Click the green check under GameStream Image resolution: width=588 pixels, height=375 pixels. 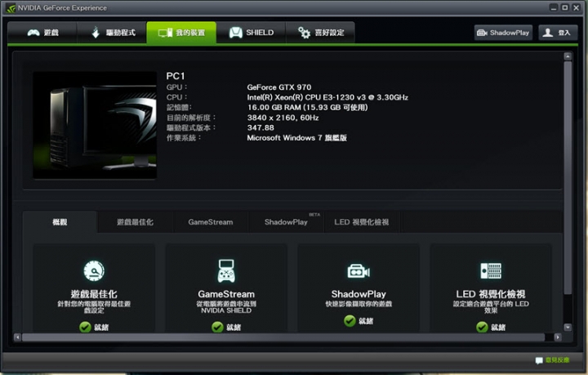pyautogui.click(x=217, y=327)
